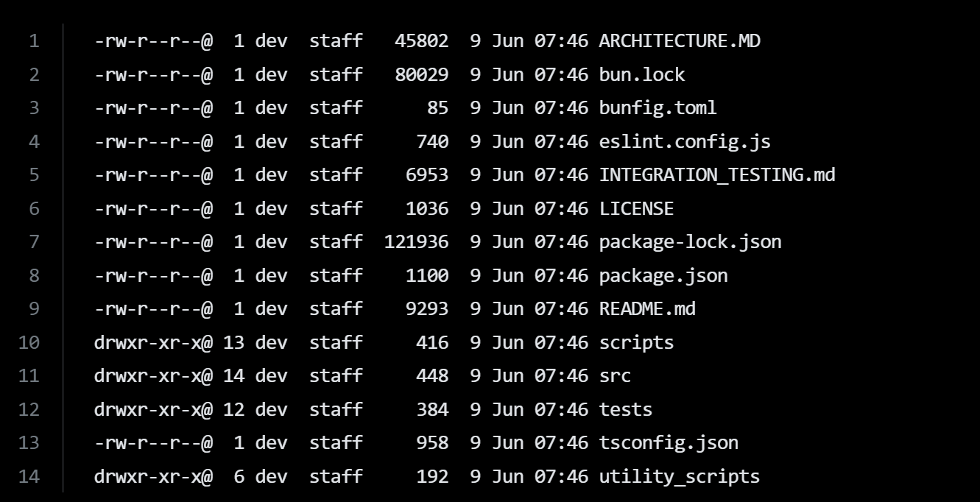Image resolution: width=980 pixels, height=502 pixels.
Task: Select the size value 192
Action: click(432, 476)
